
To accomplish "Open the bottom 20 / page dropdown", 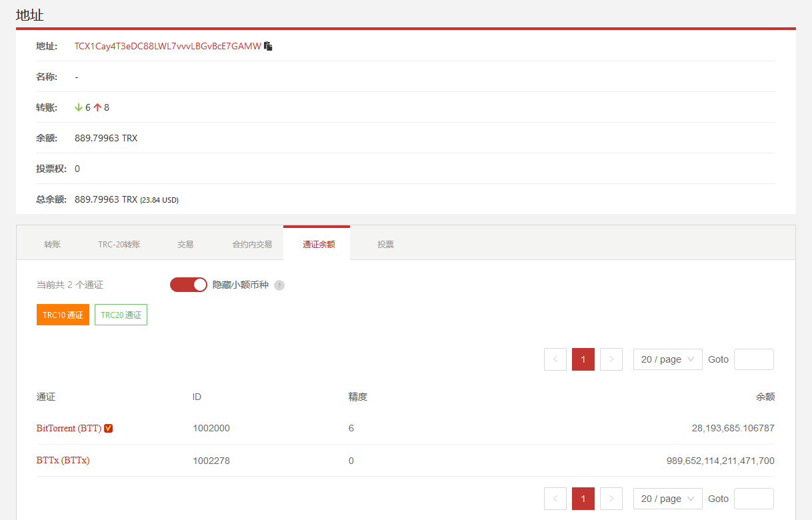I will (667, 499).
